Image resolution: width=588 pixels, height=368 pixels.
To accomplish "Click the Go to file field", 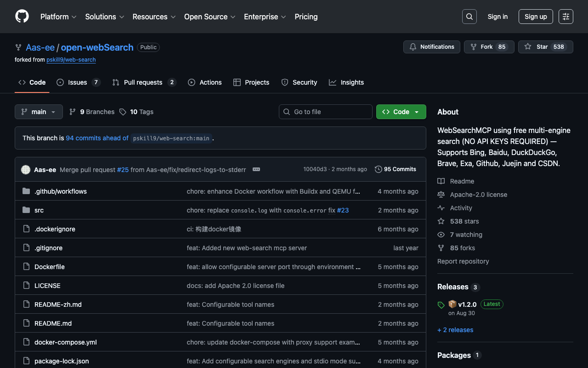I will click(325, 112).
